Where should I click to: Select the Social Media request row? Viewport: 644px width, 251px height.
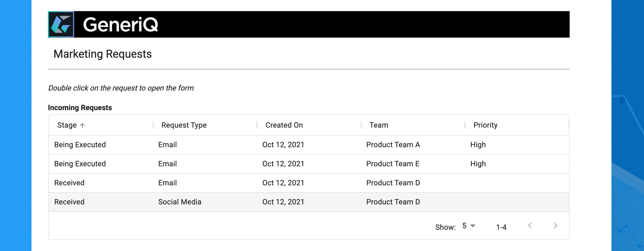(309, 202)
